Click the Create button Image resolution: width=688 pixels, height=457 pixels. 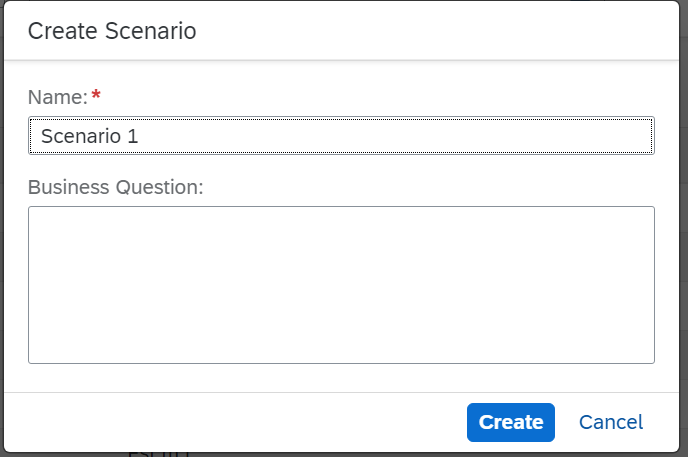tap(510, 422)
